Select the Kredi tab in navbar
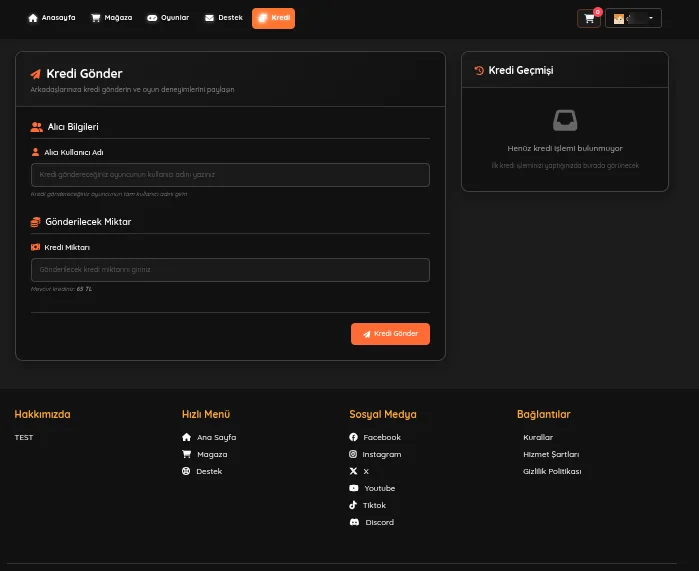 click(x=273, y=18)
